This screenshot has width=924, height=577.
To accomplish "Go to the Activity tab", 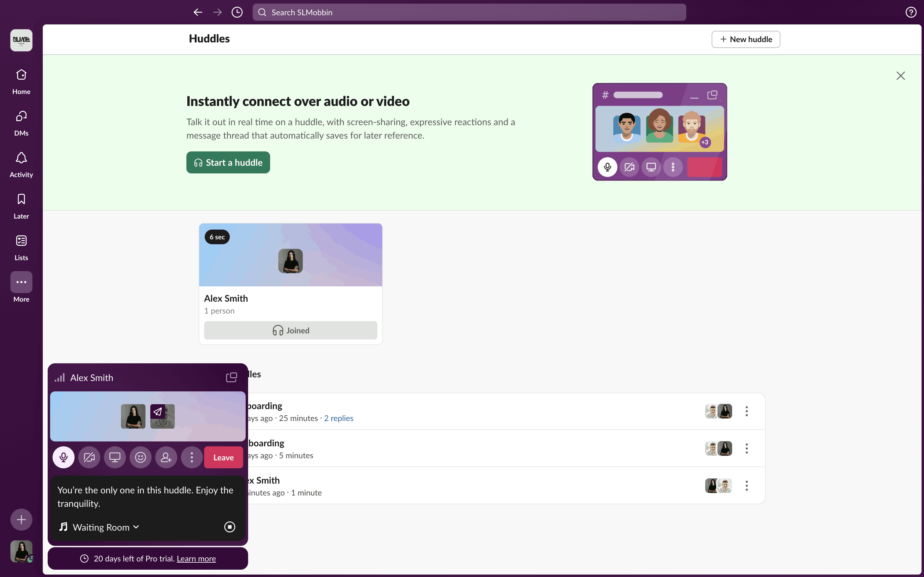I will click(21, 165).
